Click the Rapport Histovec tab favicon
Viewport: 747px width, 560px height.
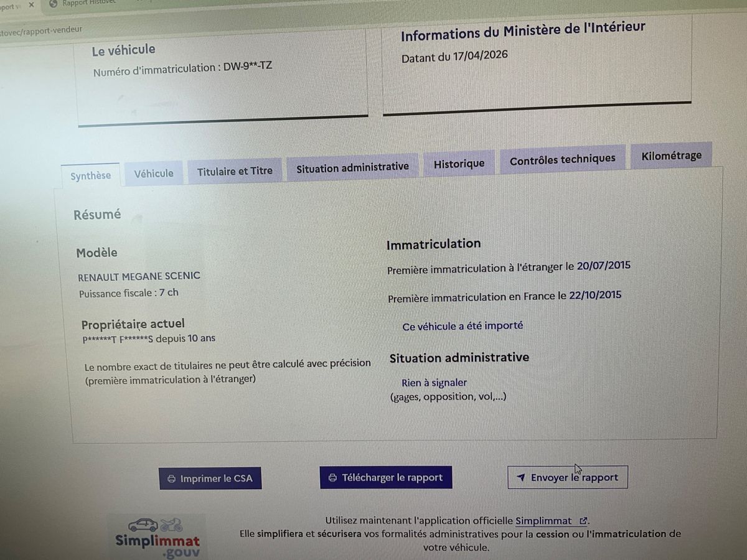point(53,3)
